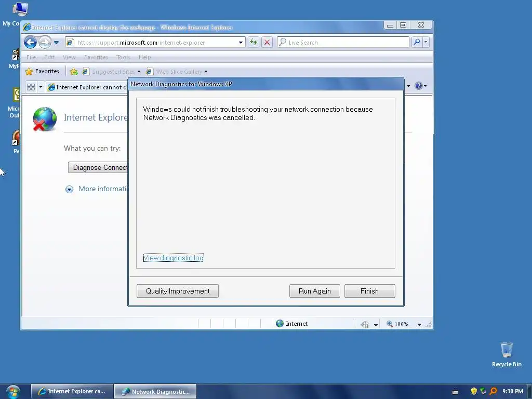Click the Favorites star button
532x399 pixels.
pyautogui.click(x=43, y=71)
